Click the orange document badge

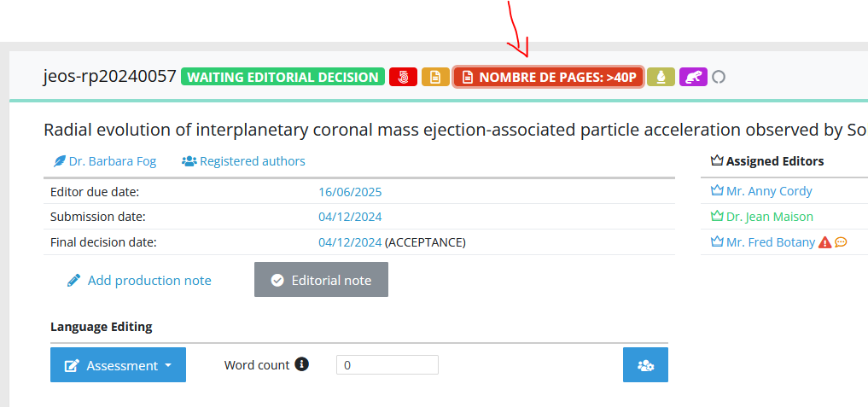(x=435, y=77)
